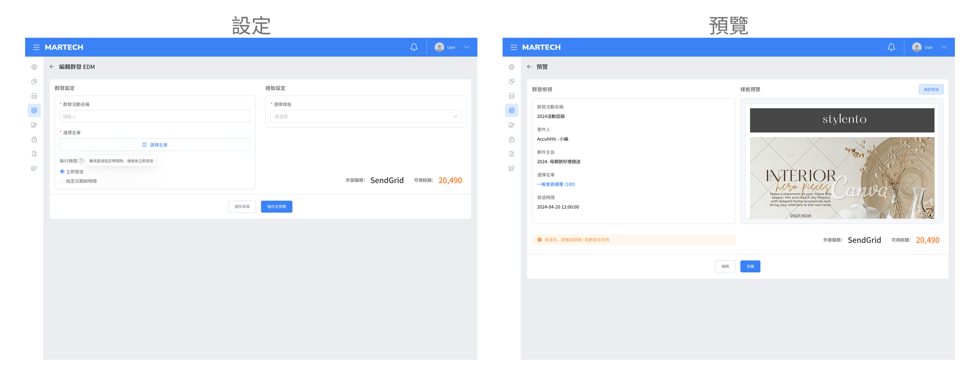Click the lock sidebar icon in 設定 screen

34,139
